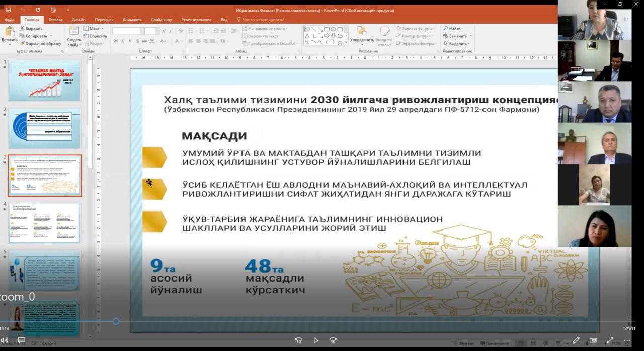
Task: Click the Найти find button
Action: tap(452, 29)
